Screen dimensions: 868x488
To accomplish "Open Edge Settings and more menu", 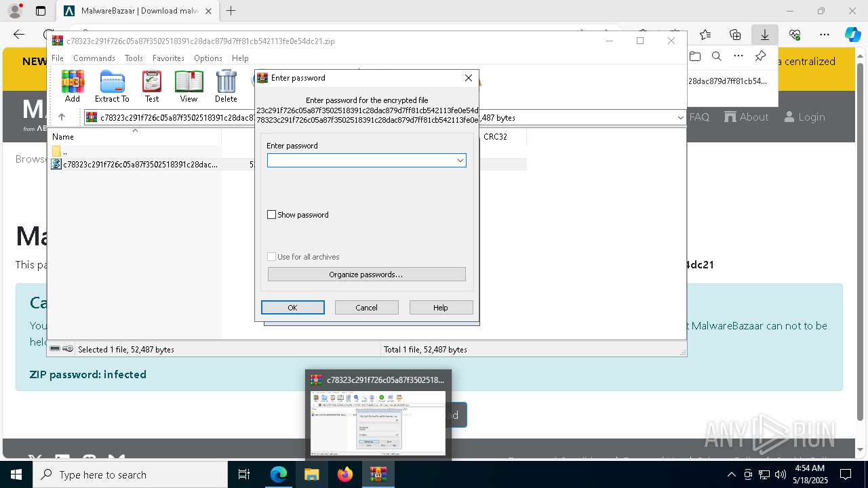I will coord(825,35).
